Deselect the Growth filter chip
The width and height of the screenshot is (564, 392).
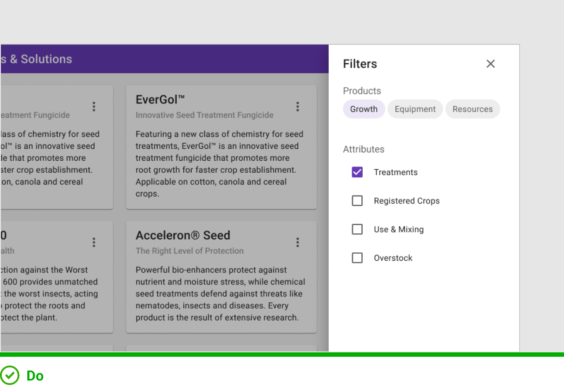(364, 109)
